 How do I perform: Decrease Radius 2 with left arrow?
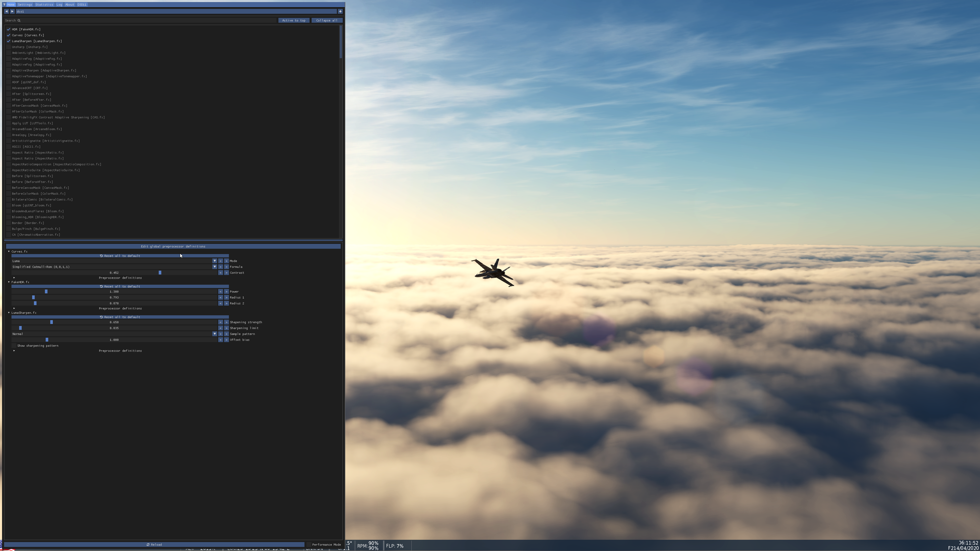[220, 304]
